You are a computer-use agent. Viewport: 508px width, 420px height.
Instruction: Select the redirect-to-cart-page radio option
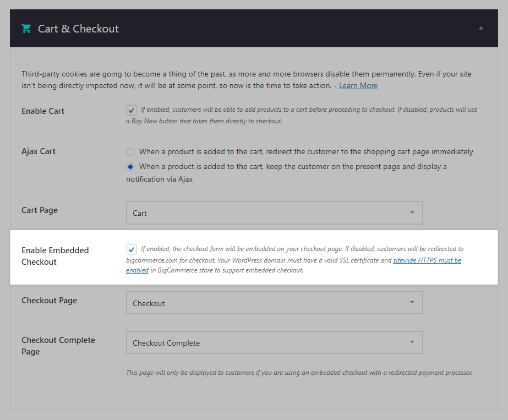pyautogui.click(x=129, y=152)
